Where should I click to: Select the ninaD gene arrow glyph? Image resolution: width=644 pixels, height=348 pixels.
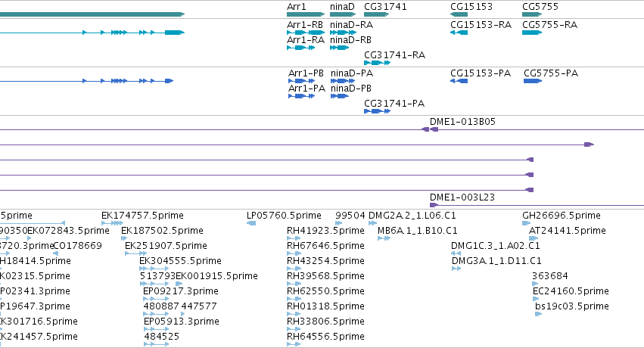coord(343,14)
